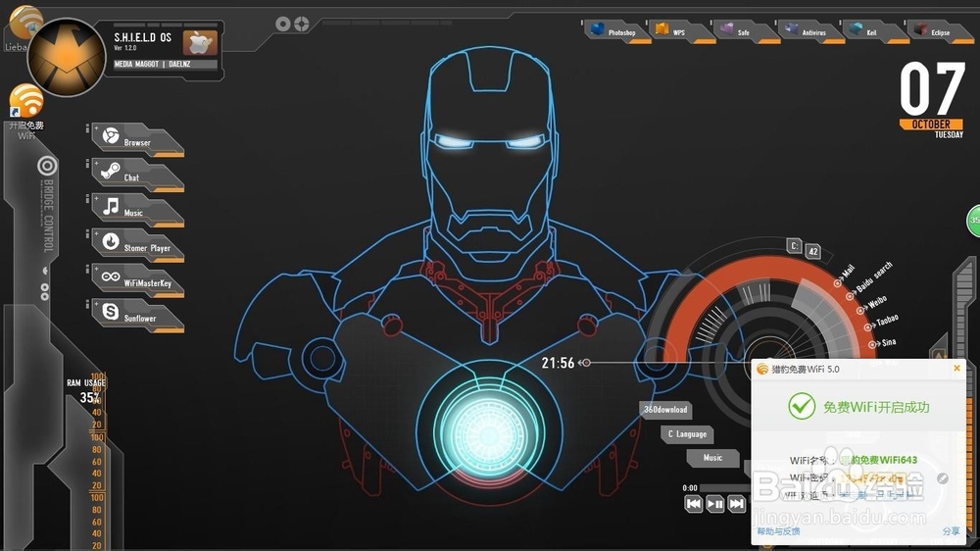
Task: Open Stomer Player from the left dock
Action: coord(137,245)
